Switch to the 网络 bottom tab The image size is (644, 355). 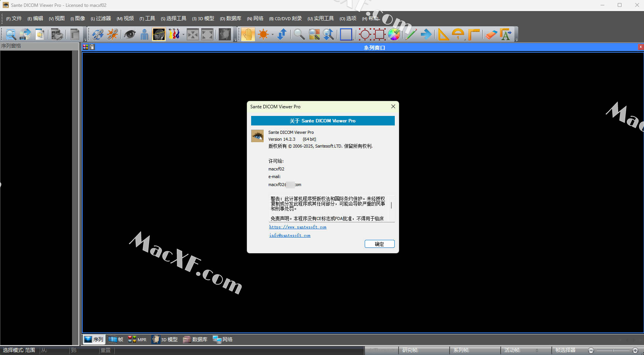[223, 339]
